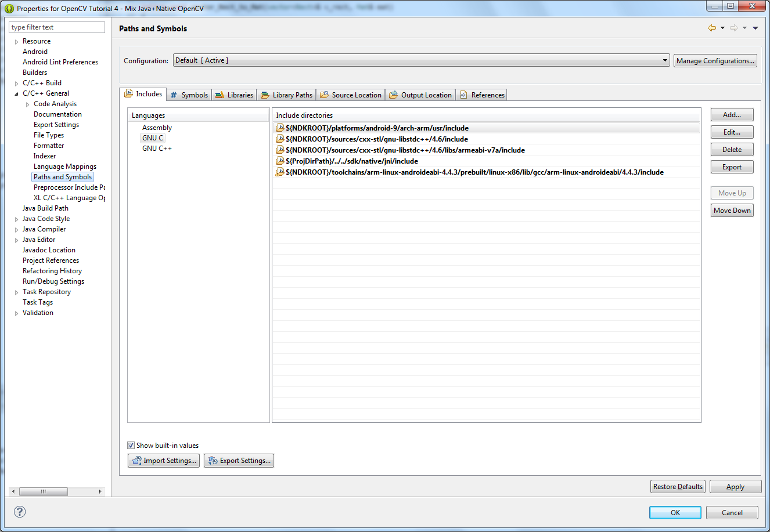770x532 pixels.
Task: Switch to the Symbols tab
Action: 189,95
